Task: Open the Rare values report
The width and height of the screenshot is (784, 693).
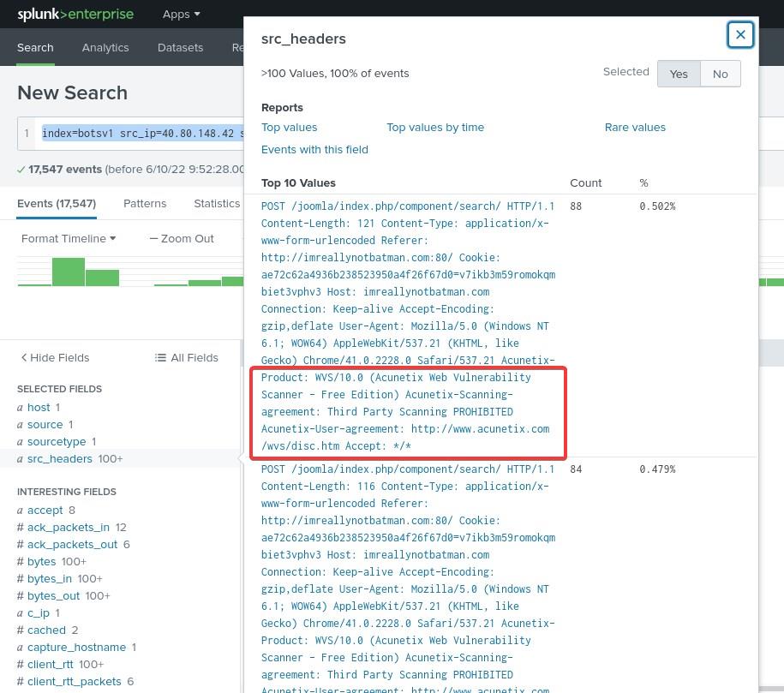Action: point(635,128)
